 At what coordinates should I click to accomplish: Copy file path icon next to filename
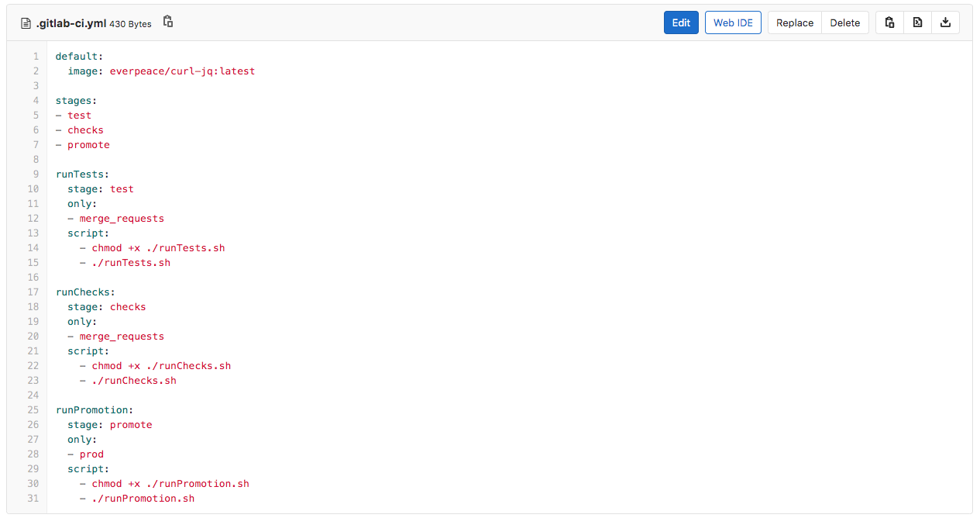(168, 22)
